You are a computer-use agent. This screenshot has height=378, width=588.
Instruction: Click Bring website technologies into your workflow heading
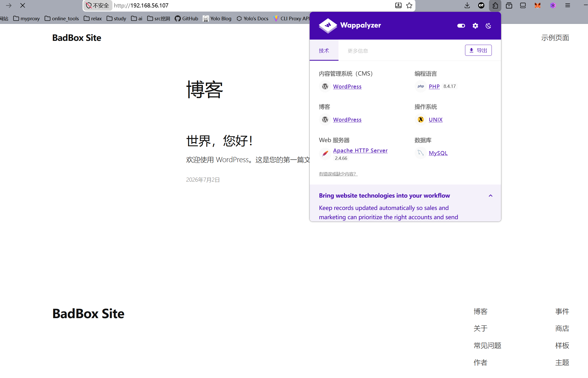point(384,196)
